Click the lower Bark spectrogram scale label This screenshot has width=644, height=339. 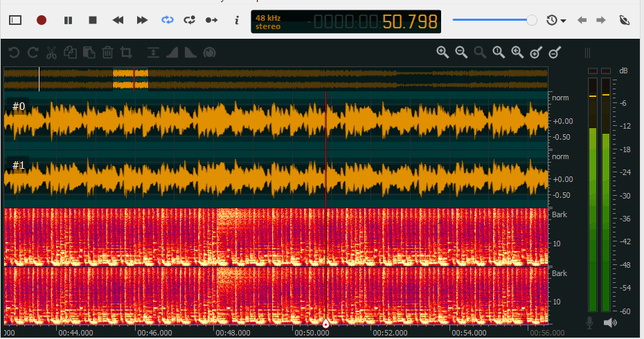560,273
